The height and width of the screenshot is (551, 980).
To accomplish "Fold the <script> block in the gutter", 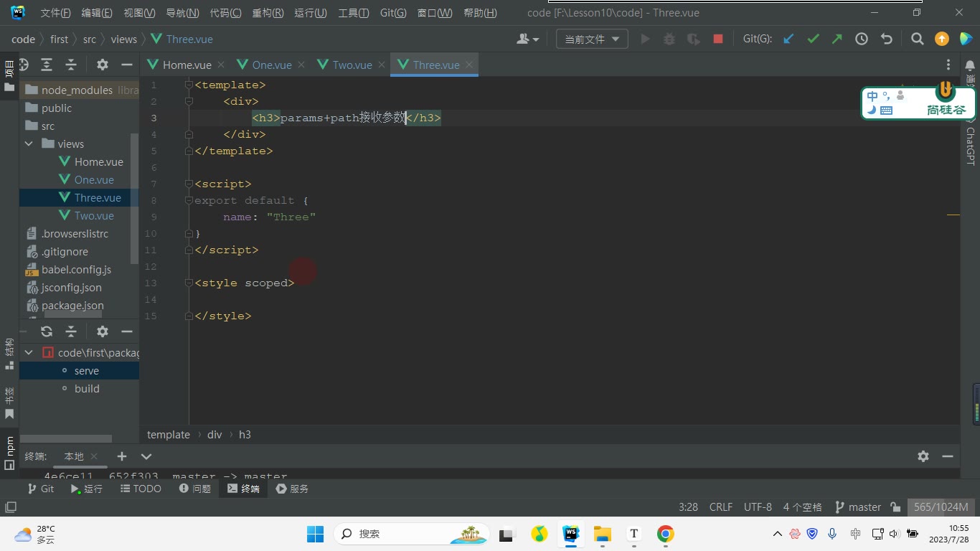I will (x=189, y=184).
